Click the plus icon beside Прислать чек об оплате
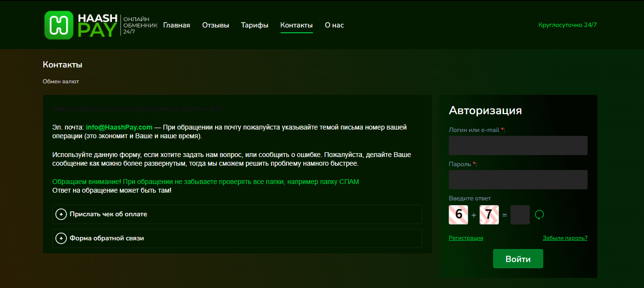 (x=61, y=214)
